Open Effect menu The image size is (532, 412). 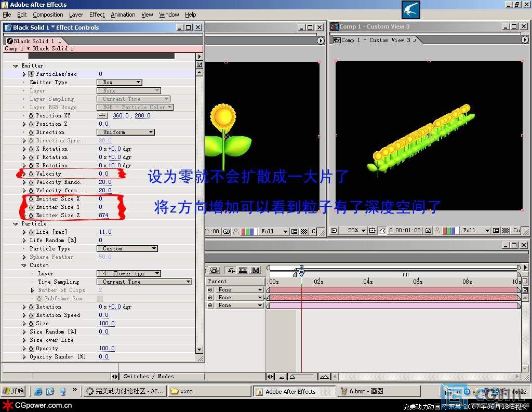[x=97, y=15]
